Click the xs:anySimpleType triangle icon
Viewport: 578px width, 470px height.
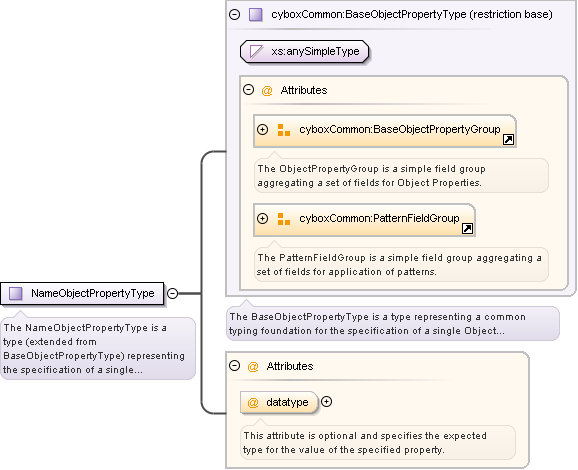tap(256, 51)
